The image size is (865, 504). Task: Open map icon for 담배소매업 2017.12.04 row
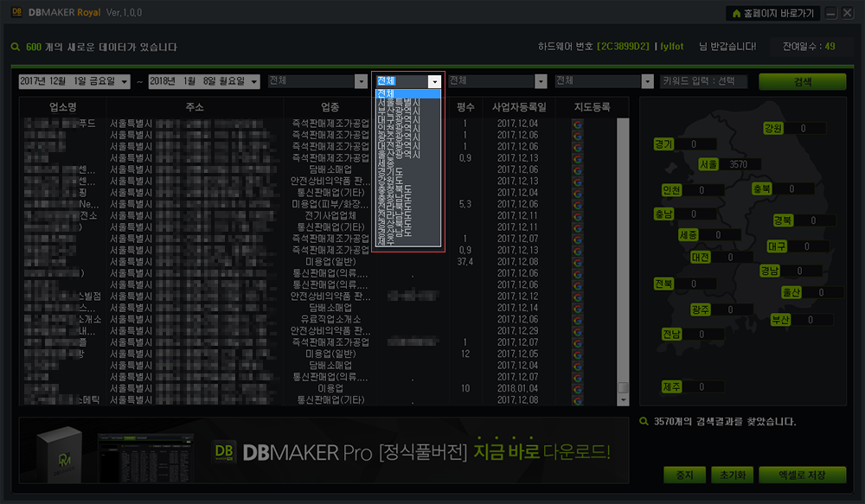[x=578, y=366]
